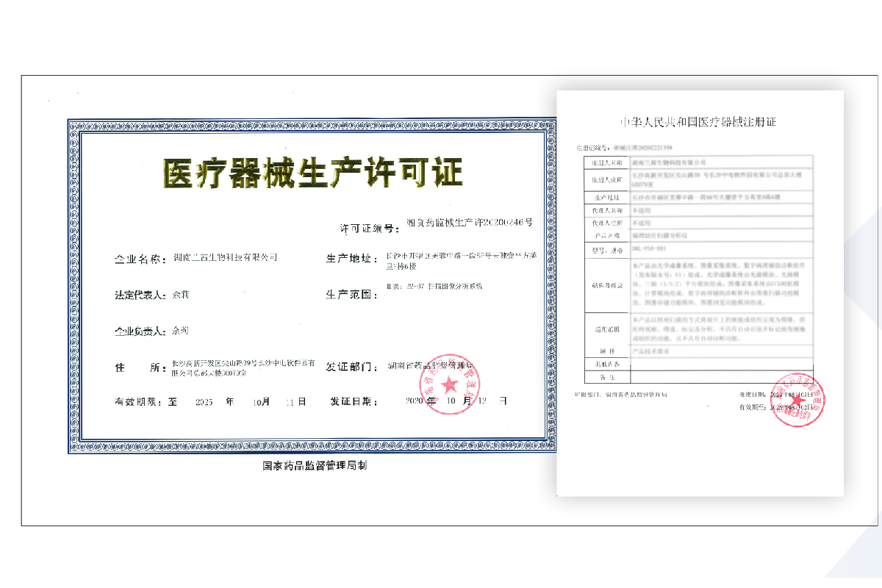The image size is (882, 588).
Task: Click the 发证日期 label
Action: [x=354, y=402]
